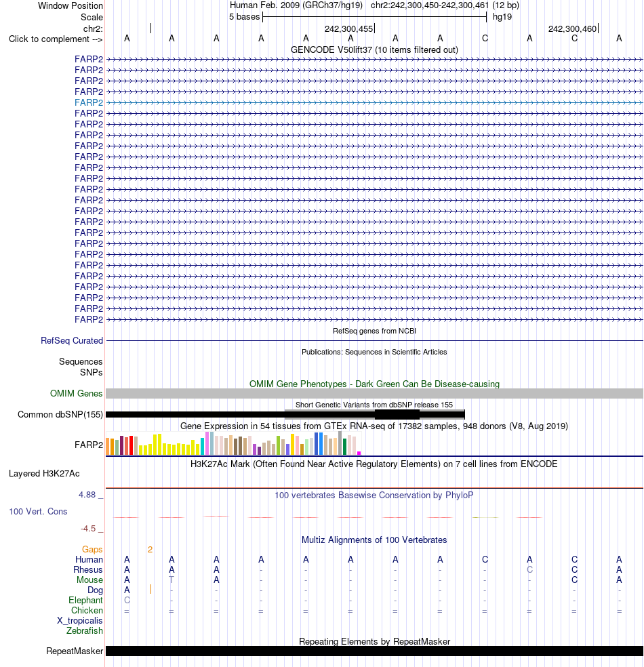Screen dimensions: 644x667
Task: Click the light-blue highlighted FARP2 transcript label
Action: tap(89, 102)
